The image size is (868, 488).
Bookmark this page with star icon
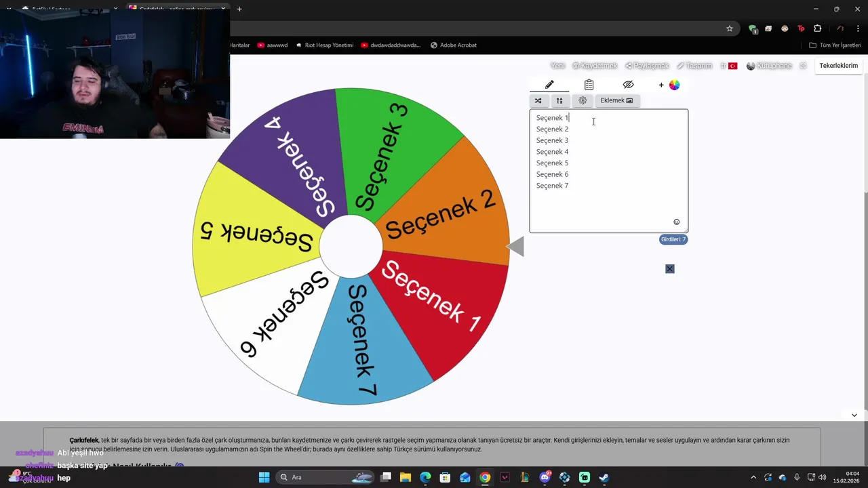pos(730,28)
